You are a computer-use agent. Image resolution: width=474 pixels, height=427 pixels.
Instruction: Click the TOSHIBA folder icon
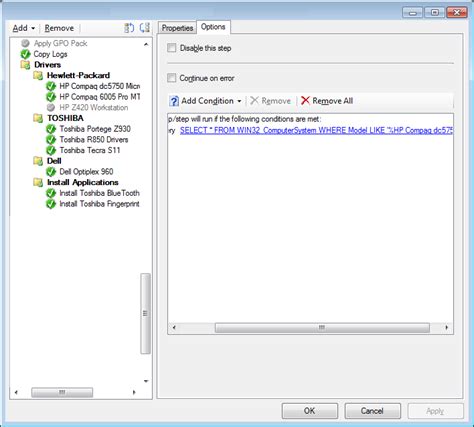point(38,118)
